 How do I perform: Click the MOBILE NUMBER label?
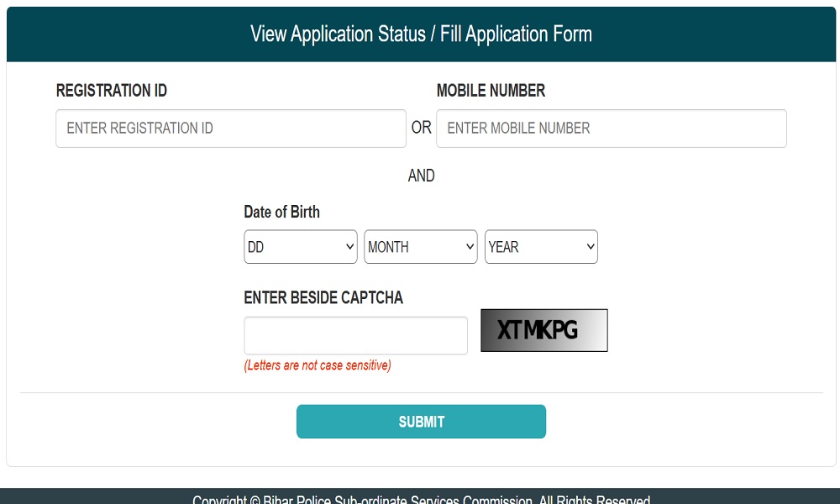coord(491,91)
